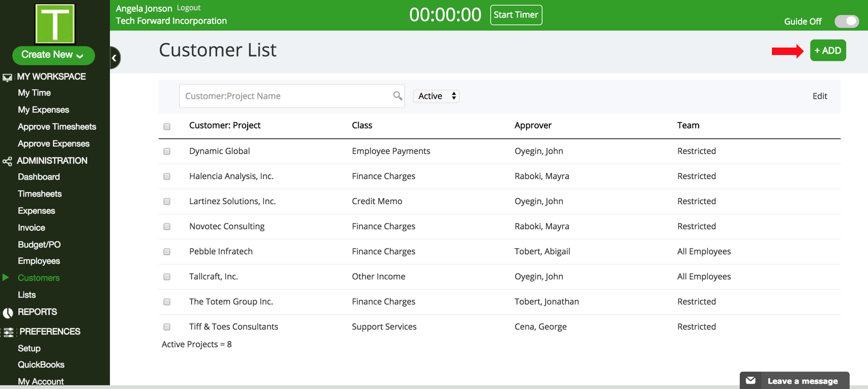Open Lists in sidebar
868x389 pixels.
[x=27, y=295]
